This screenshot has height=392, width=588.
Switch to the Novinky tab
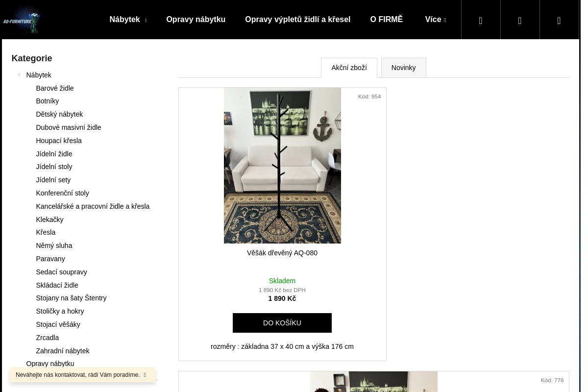(x=403, y=68)
